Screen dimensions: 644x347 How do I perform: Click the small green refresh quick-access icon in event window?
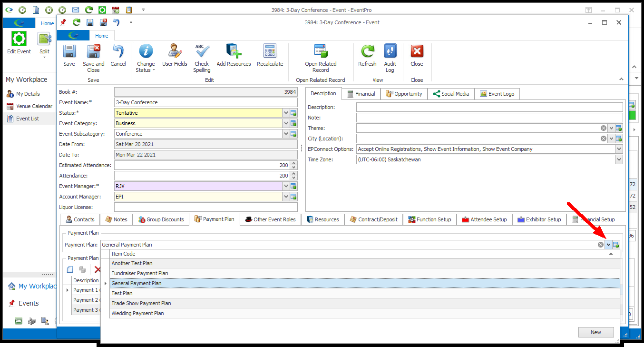click(x=76, y=22)
